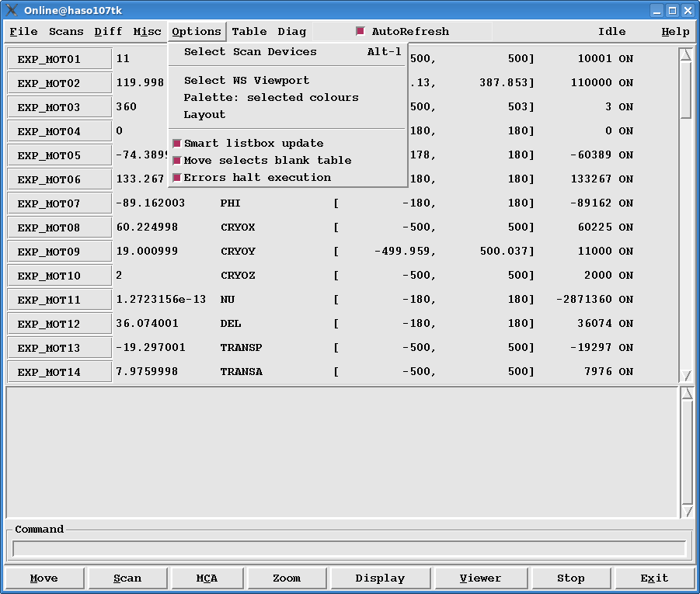The image size is (700, 594).
Task: Click the TRANSP label
Action: click(241, 348)
